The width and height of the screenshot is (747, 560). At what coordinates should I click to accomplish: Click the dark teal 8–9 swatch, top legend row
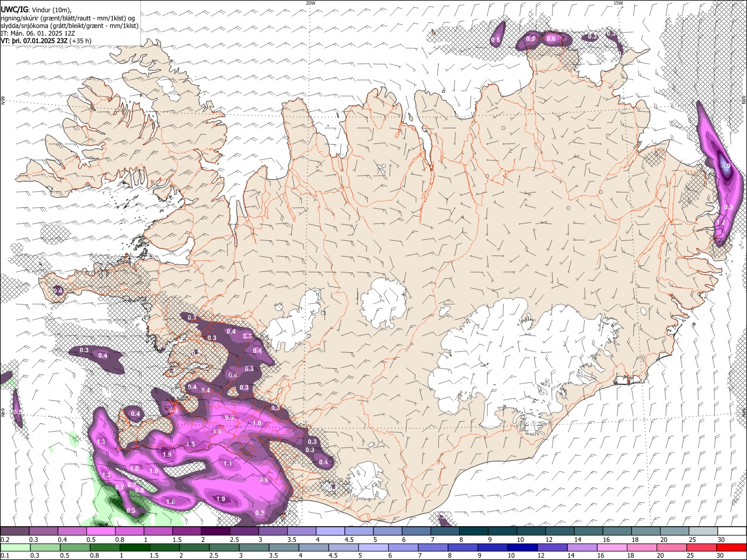pyautogui.click(x=473, y=531)
